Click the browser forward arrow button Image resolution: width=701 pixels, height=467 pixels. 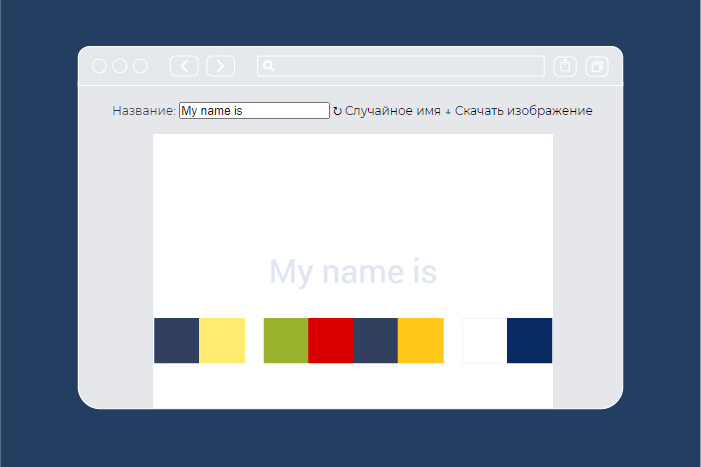(220, 66)
